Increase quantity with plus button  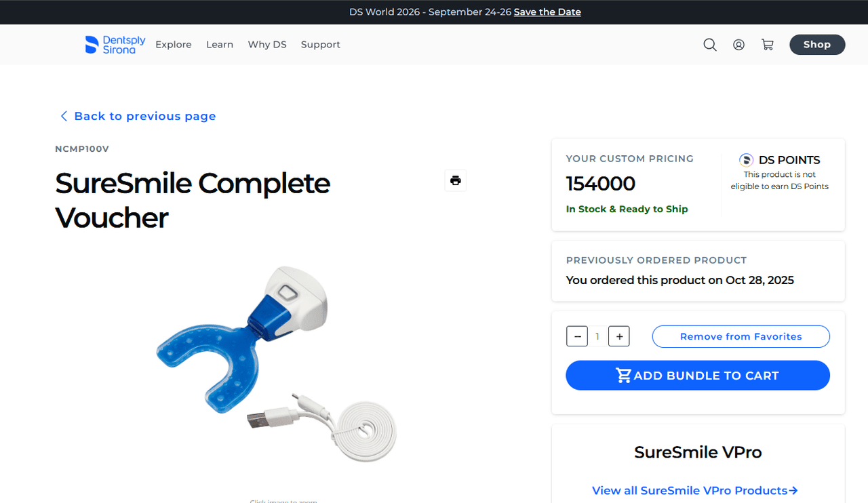point(619,336)
